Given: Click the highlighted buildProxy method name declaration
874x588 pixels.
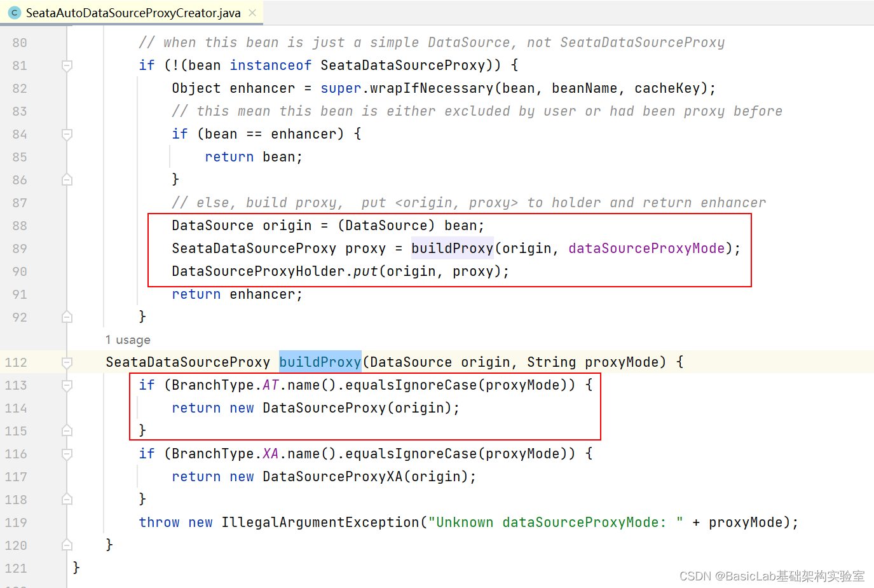Looking at the screenshot, I should point(320,362).
